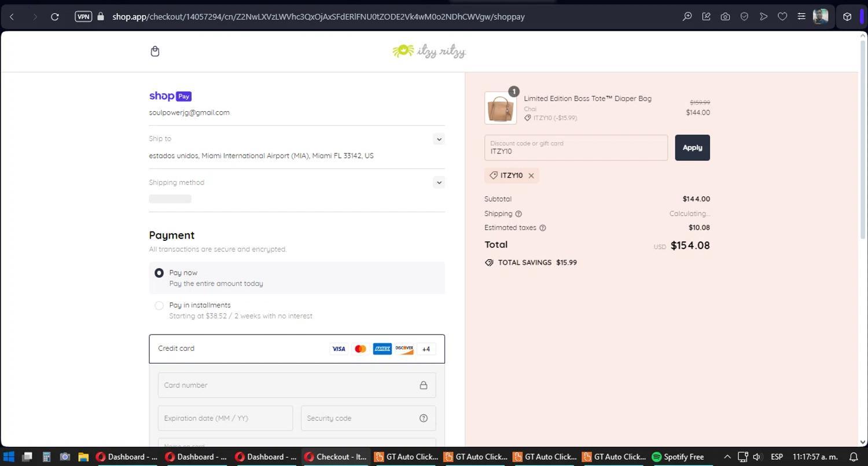Click the Limited Edition Boss Tote product title
The width and height of the screenshot is (868, 466).
(x=587, y=98)
